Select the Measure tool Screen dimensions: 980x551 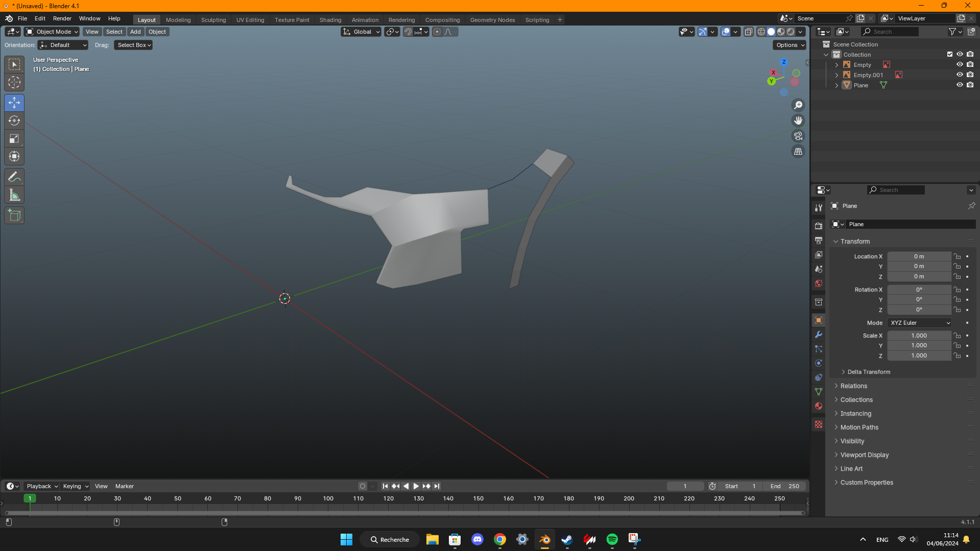(14, 195)
